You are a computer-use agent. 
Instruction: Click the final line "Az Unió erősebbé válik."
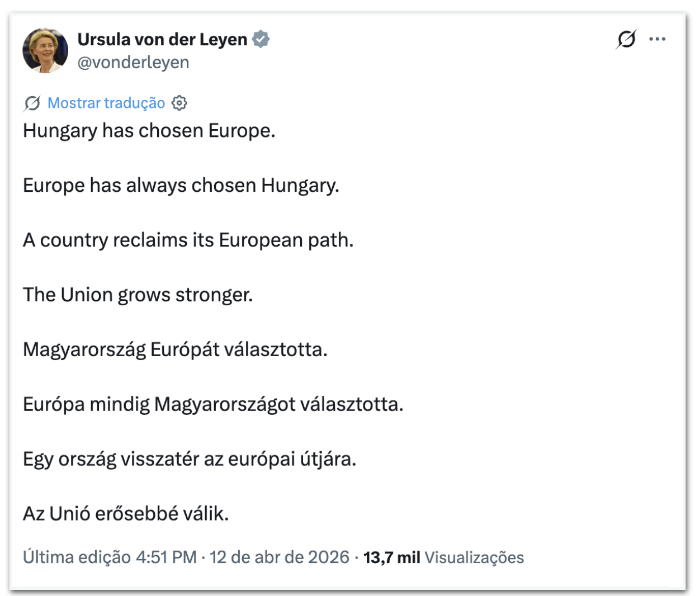click(x=126, y=513)
